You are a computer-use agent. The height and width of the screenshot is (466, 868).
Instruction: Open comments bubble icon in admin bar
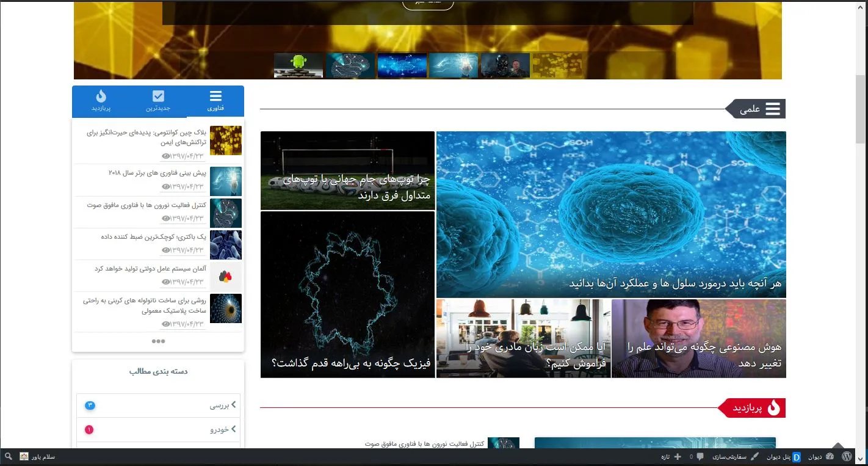pos(700,457)
